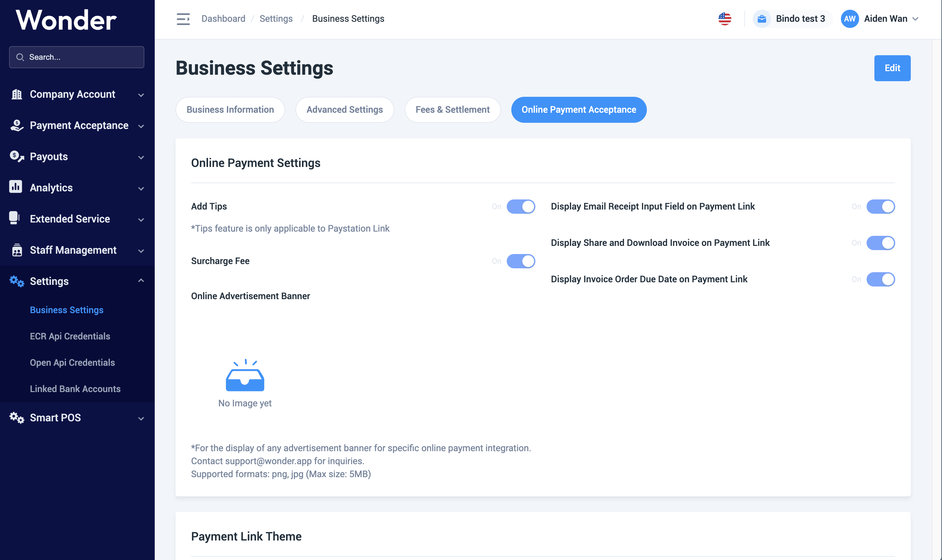This screenshot has width=942, height=560.
Task: Click the blue Edit button
Action: pyautogui.click(x=892, y=68)
